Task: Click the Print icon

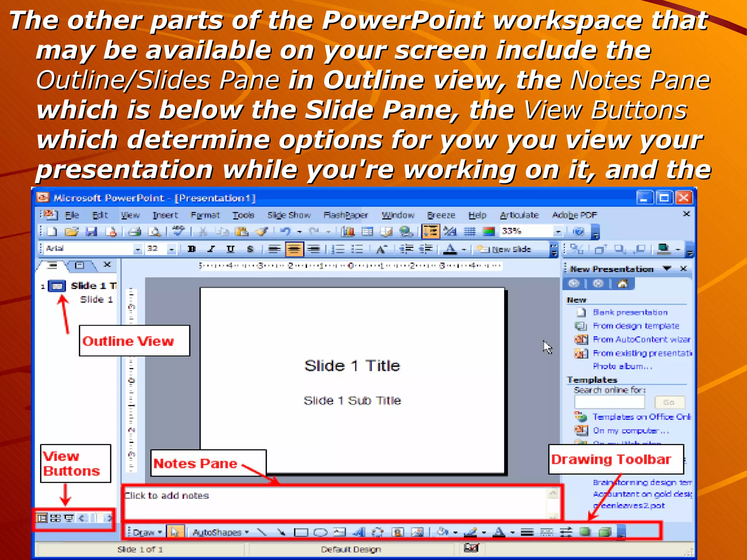Action: click(135, 232)
